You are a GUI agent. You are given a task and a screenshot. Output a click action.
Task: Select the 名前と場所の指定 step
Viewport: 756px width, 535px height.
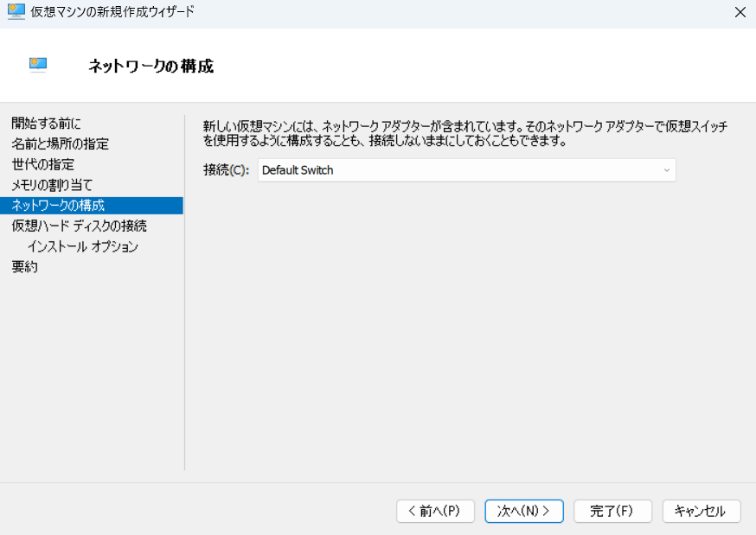click(61, 143)
